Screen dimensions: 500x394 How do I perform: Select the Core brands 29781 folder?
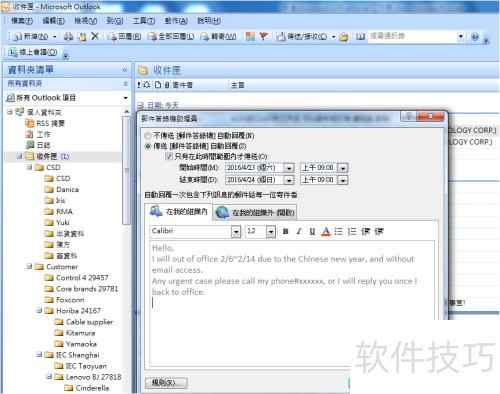[82, 289]
